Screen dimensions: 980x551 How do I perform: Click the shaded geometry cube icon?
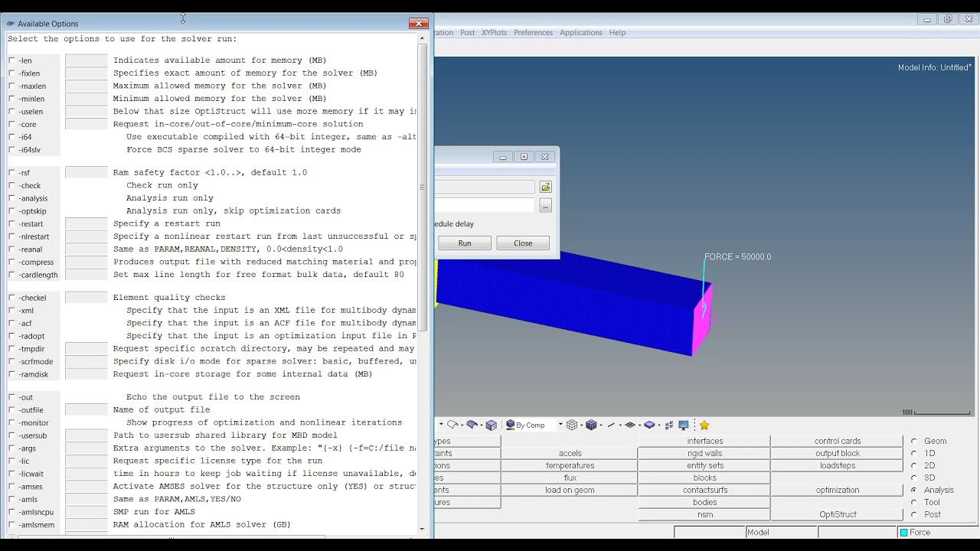click(491, 425)
